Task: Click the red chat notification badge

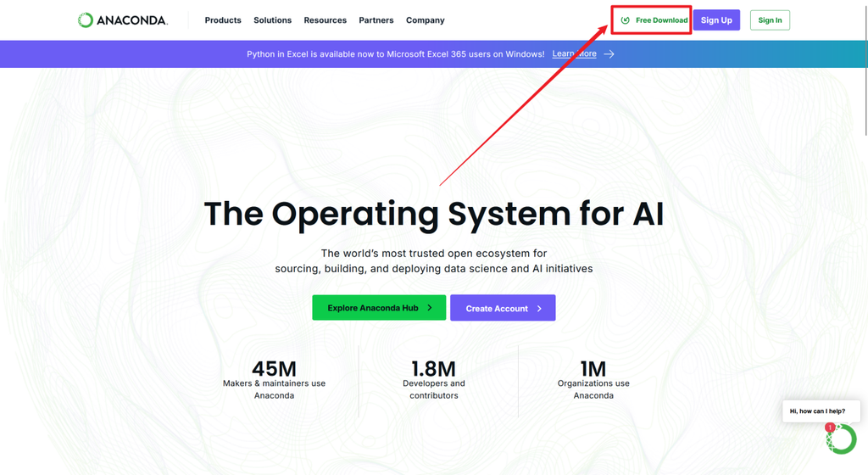Action: (x=830, y=427)
